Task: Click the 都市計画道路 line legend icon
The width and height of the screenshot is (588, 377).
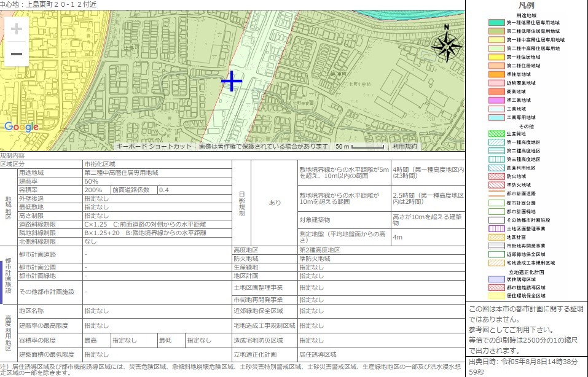Action: click(x=496, y=193)
